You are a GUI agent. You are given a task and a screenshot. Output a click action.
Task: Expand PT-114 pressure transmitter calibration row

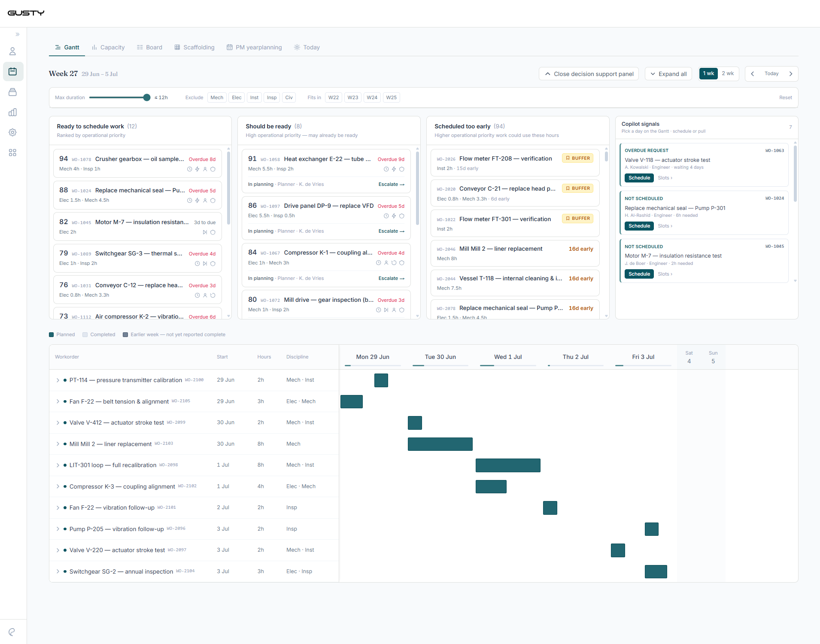(58, 380)
